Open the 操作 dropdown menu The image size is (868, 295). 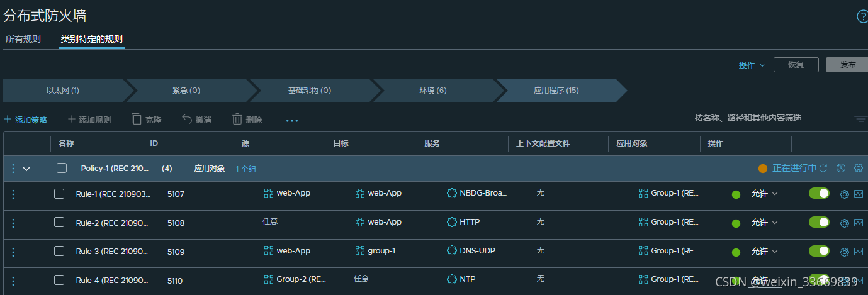(752, 65)
